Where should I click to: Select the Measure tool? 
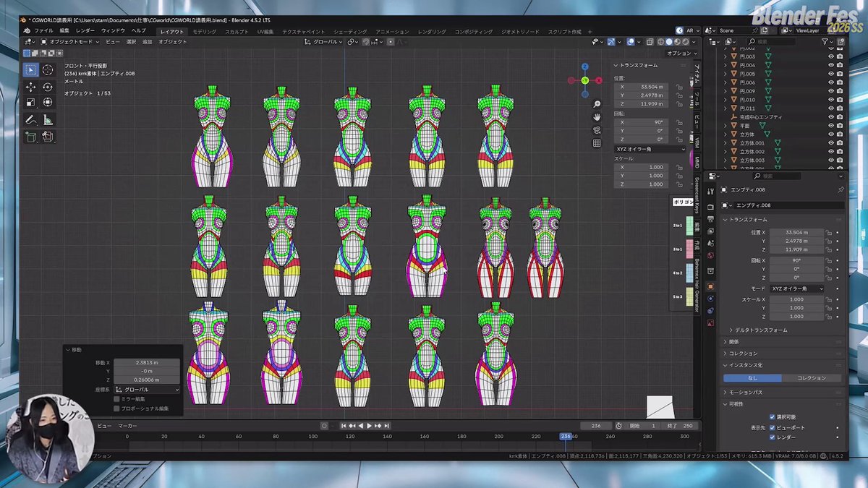pyautogui.click(x=48, y=120)
